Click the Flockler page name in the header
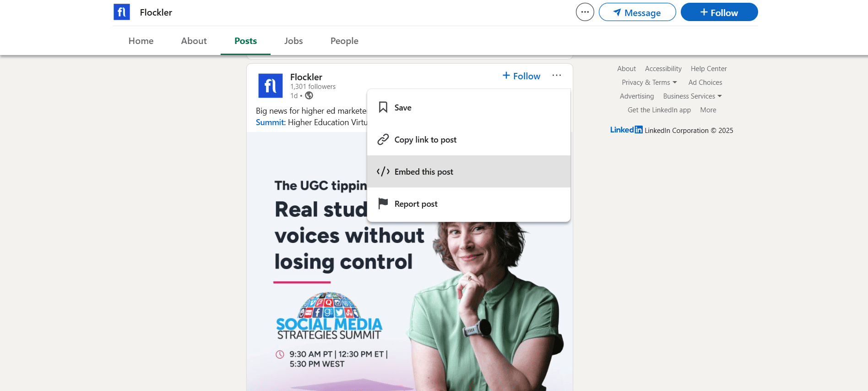The image size is (868, 391). pos(156,12)
